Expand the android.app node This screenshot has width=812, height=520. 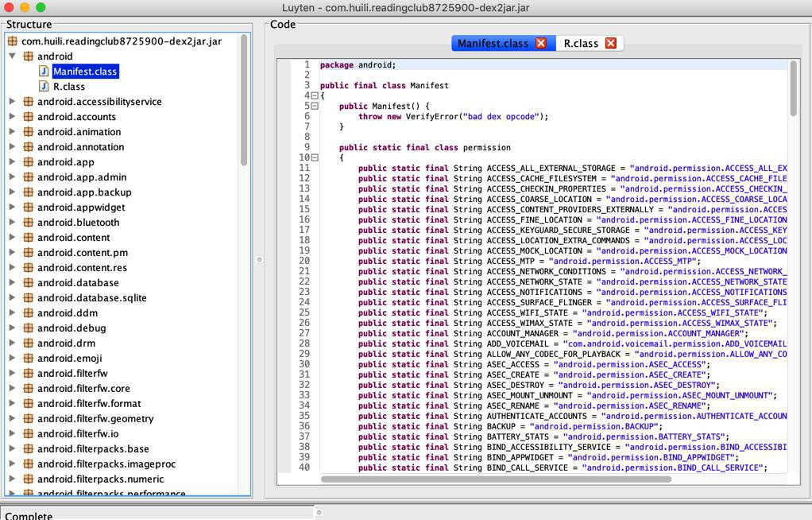[x=12, y=161]
